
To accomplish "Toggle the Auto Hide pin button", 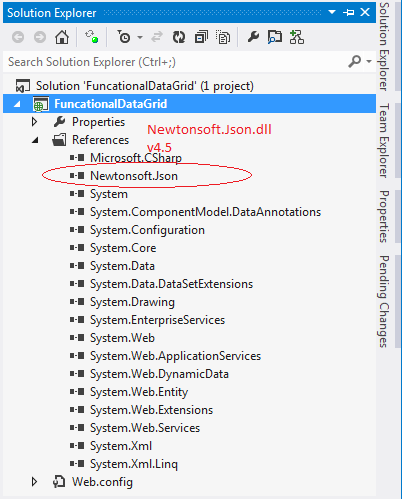I will pos(349,13).
